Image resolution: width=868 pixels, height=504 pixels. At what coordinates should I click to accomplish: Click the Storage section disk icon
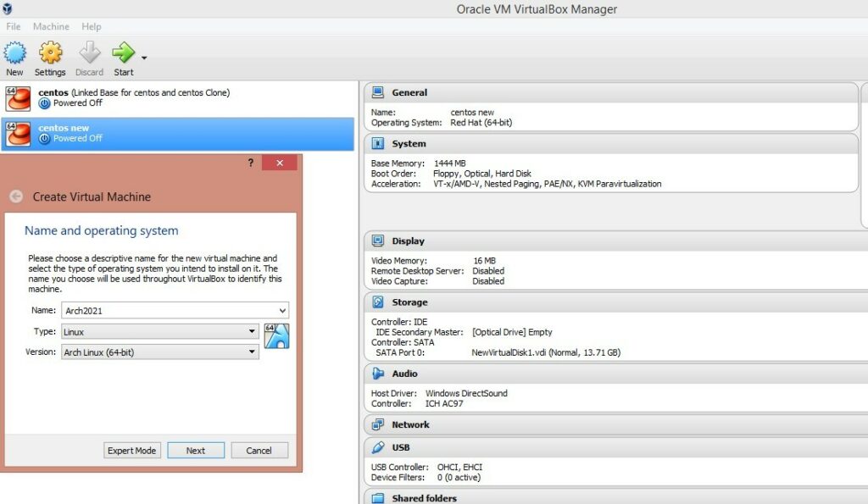(x=378, y=302)
